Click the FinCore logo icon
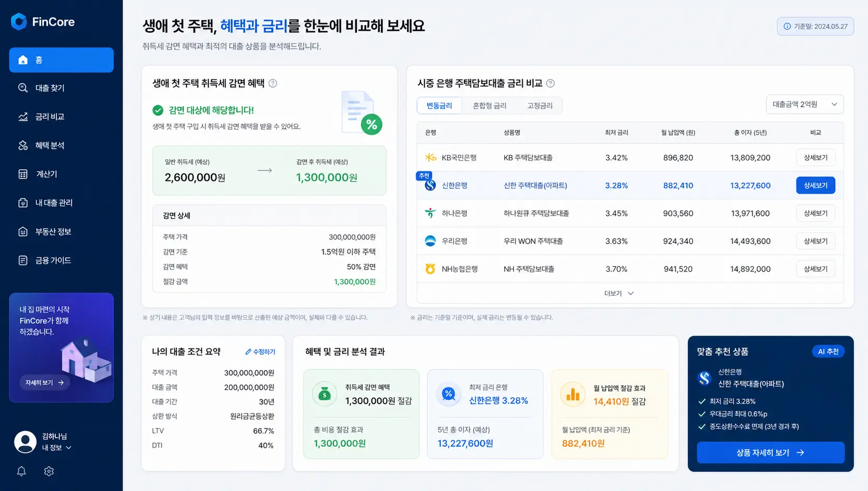The height and width of the screenshot is (491, 868). point(19,21)
